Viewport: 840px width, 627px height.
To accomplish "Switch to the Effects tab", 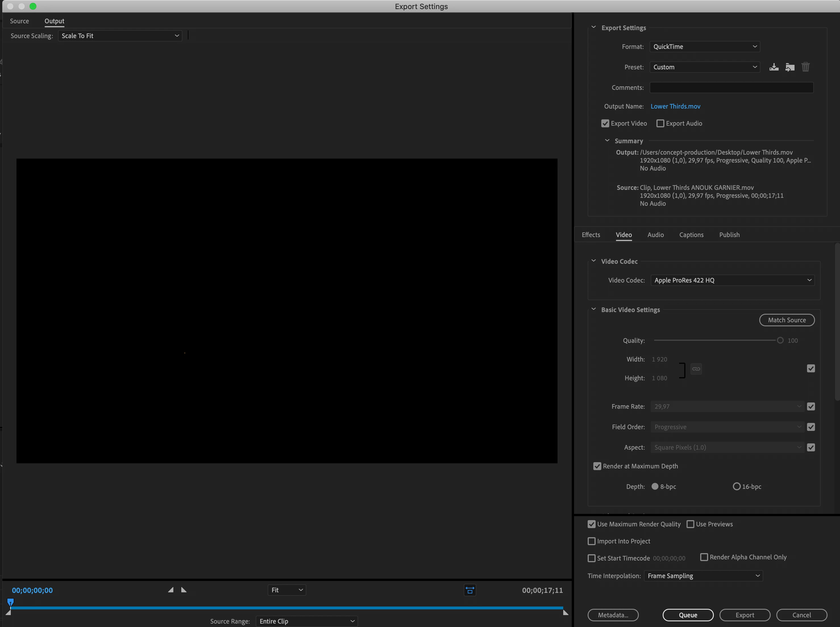I will click(591, 234).
